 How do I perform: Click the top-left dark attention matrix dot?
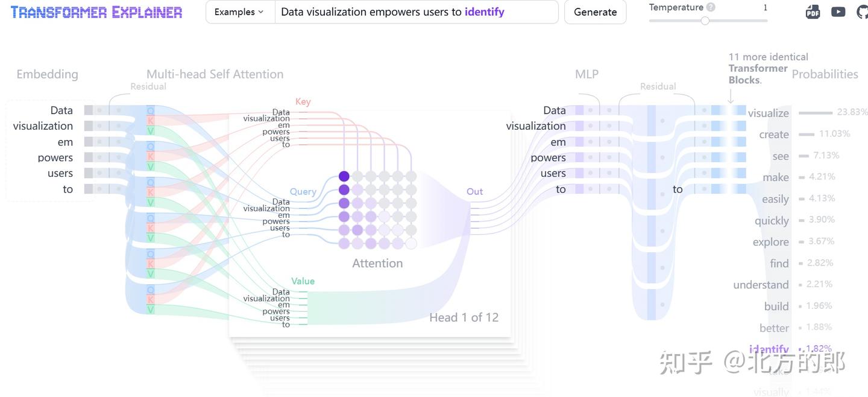(344, 176)
